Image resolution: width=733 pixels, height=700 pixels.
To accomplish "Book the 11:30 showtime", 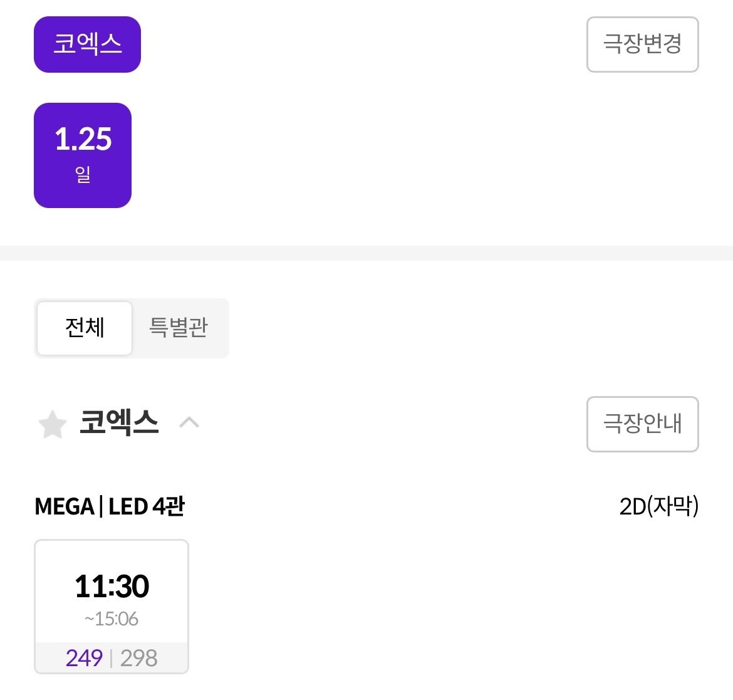I will pos(112,586).
